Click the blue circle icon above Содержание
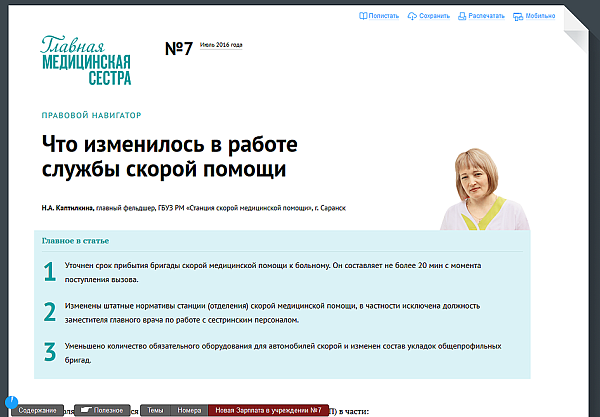Image resolution: width=600 pixels, height=417 pixels. click(x=11, y=402)
